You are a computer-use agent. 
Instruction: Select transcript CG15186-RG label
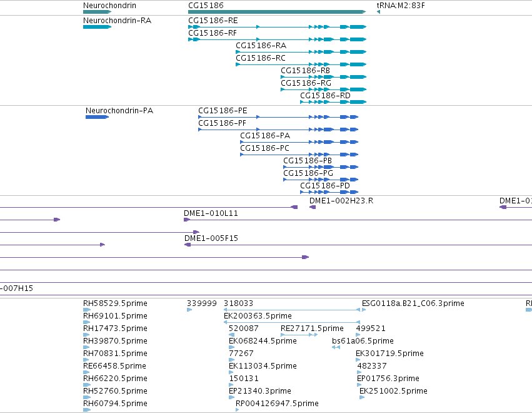(306, 83)
